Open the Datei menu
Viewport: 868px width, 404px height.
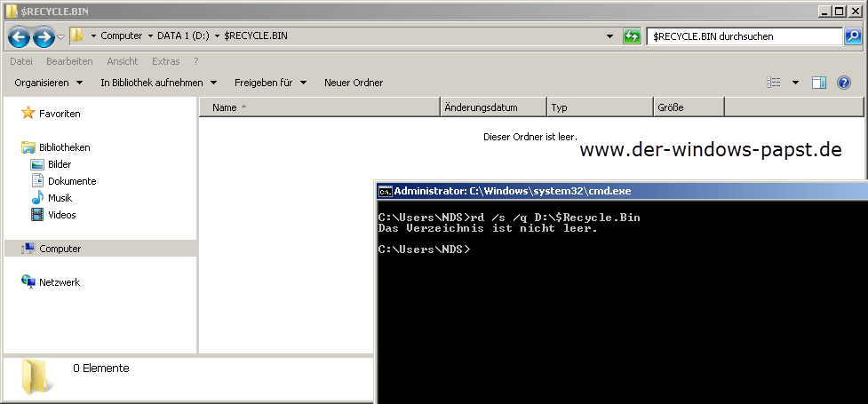click(21, 61)
